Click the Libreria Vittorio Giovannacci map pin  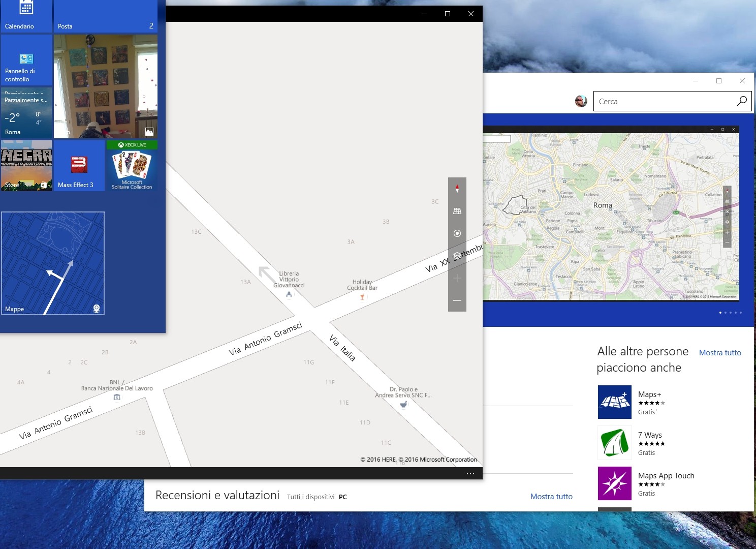[x=289, y=294]
